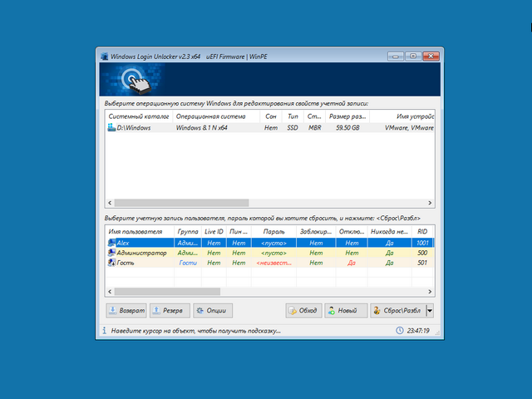
Task: Click the info icon in status bar
Action: [104, 331]
